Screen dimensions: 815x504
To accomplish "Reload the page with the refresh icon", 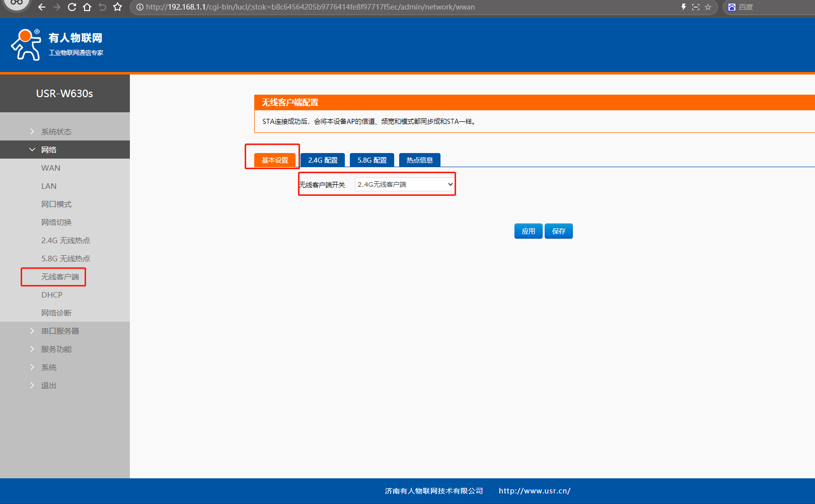I will pos(72,7).
